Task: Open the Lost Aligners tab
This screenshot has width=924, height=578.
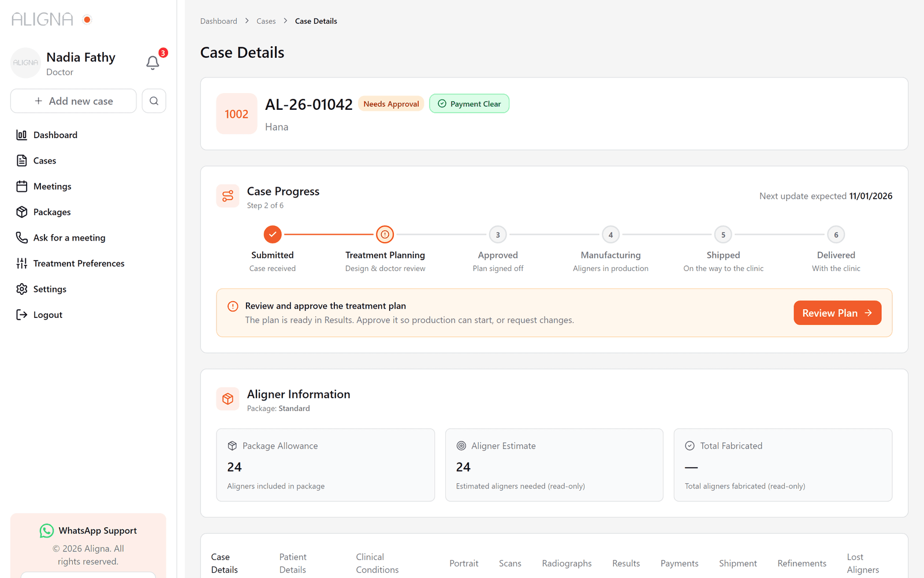Action: pos(863,563)
